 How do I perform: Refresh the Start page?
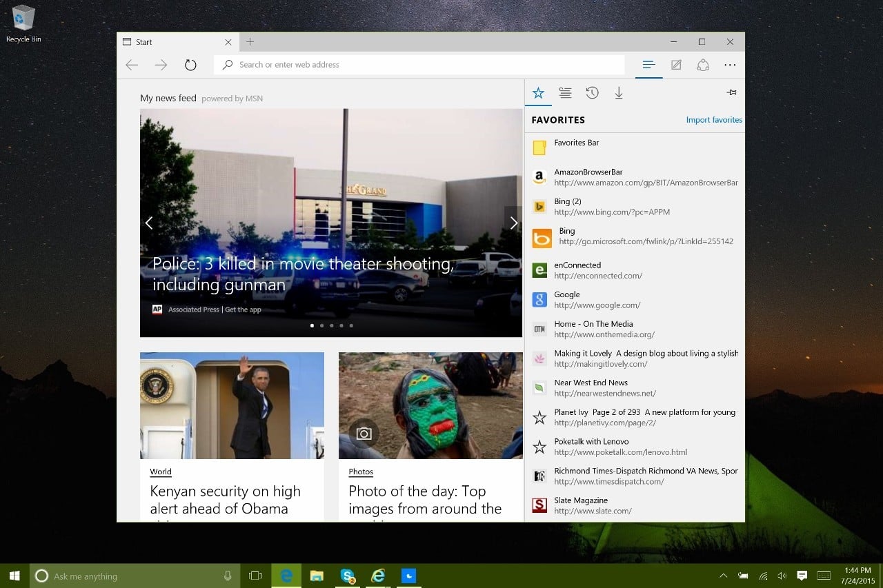click(x=190, y=64)
